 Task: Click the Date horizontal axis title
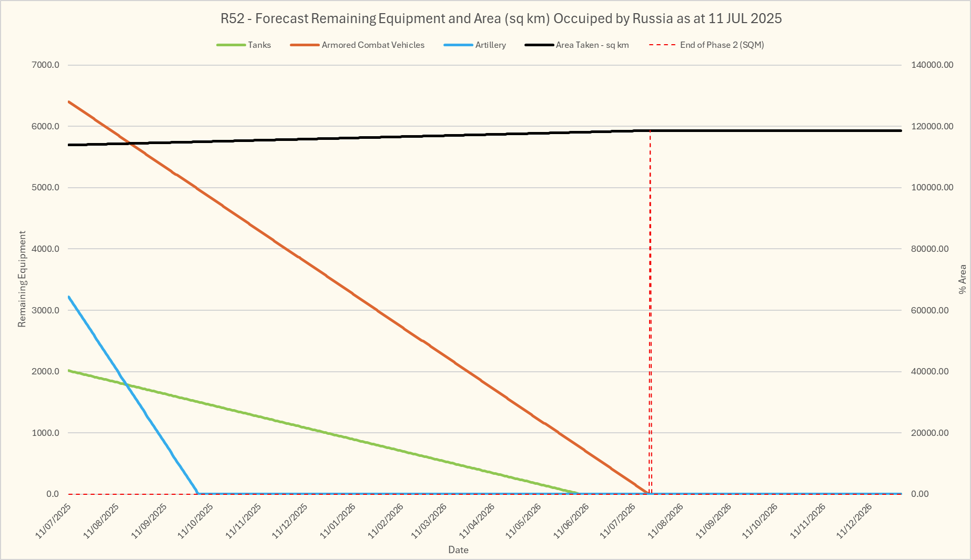[458, 550]
